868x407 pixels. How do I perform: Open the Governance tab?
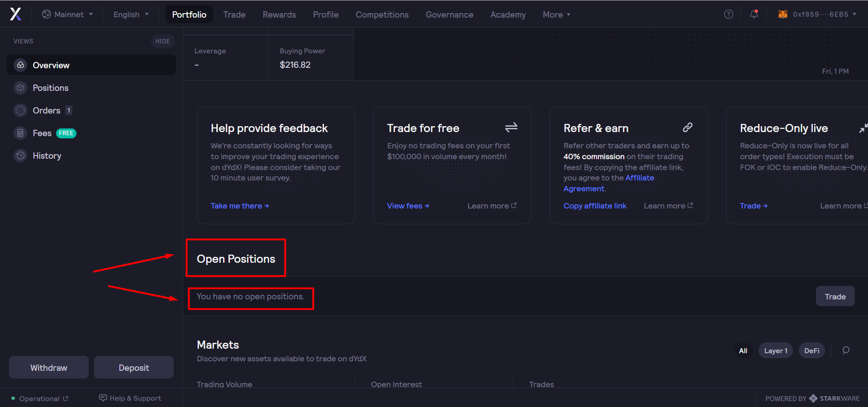point(449,14)
